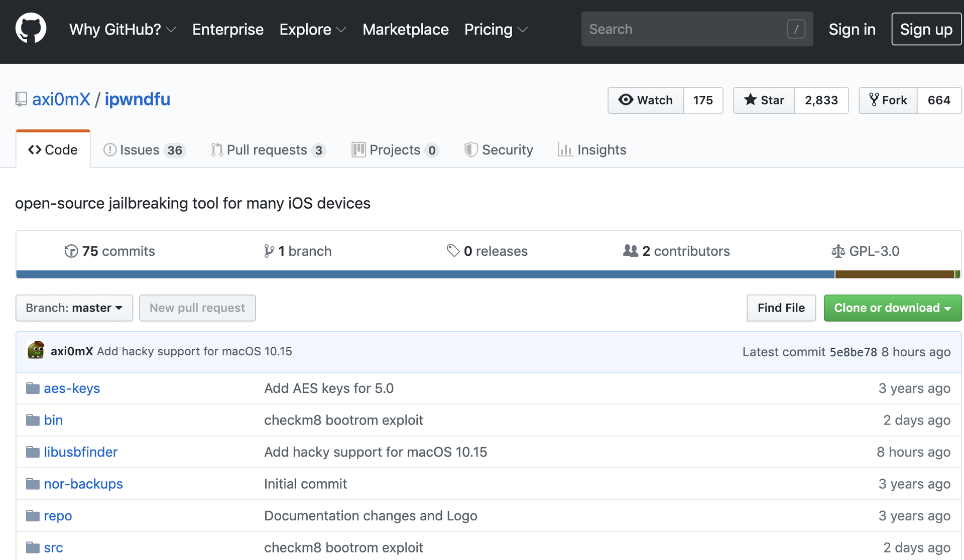
Task: Click the brown language bar segment
Action: click(894, 274)
